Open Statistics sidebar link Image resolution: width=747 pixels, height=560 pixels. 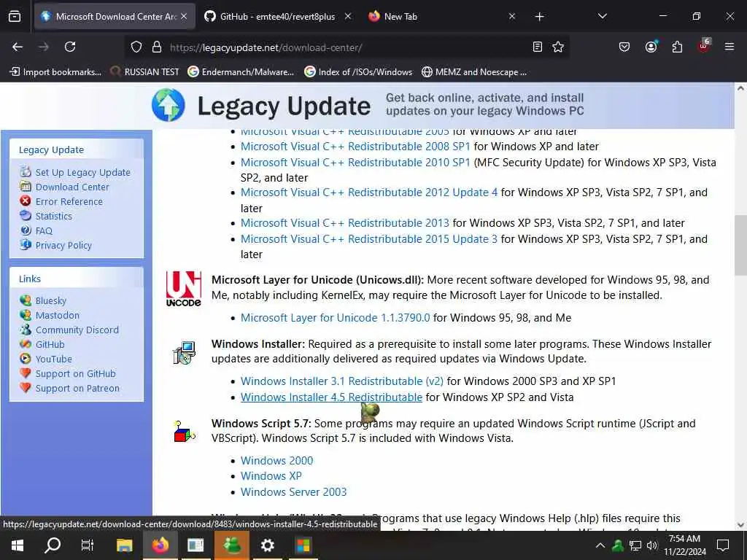pyautogui.click(x=53, y=216)
